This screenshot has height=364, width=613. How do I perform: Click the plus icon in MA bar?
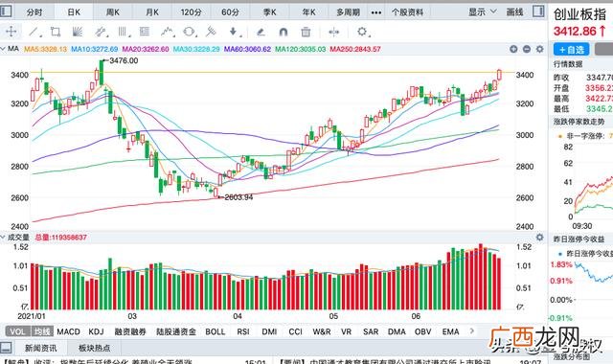coord(513,49)
